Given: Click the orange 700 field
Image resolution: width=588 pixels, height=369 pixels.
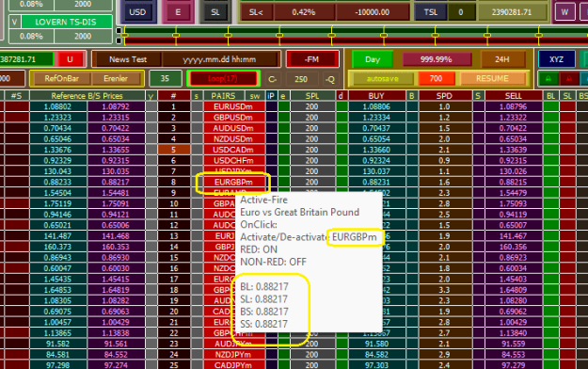Looking at the screenshot, I should tap(436, 78).
